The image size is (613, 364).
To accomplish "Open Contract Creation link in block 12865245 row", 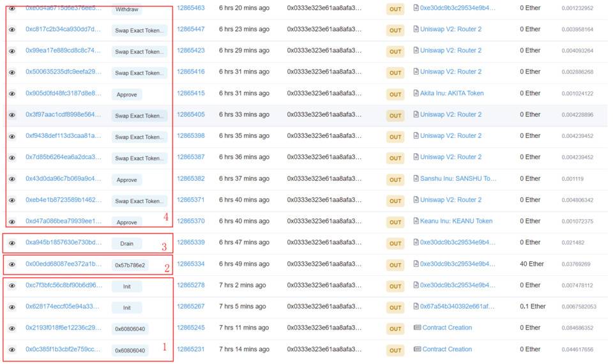I will click(447, 328).
